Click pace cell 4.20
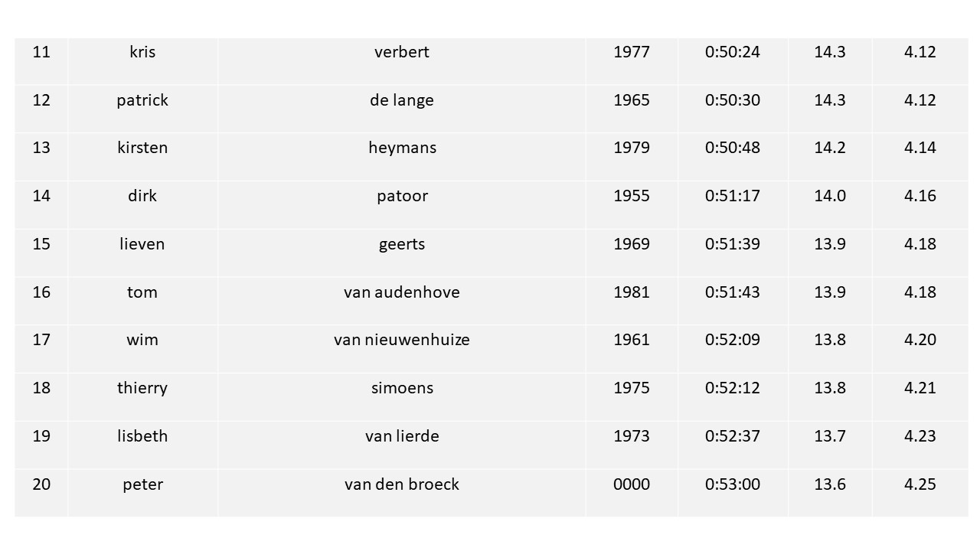Viewport: 980px width, 551px height. (x=920, y=349)
